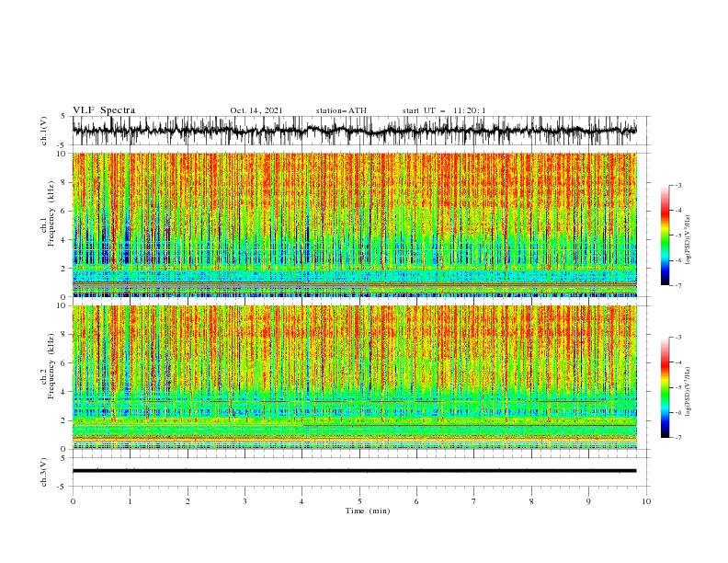Click the "VLF Spectra" plot title
This screenshot has height=563, width=728.
point(104,110)
